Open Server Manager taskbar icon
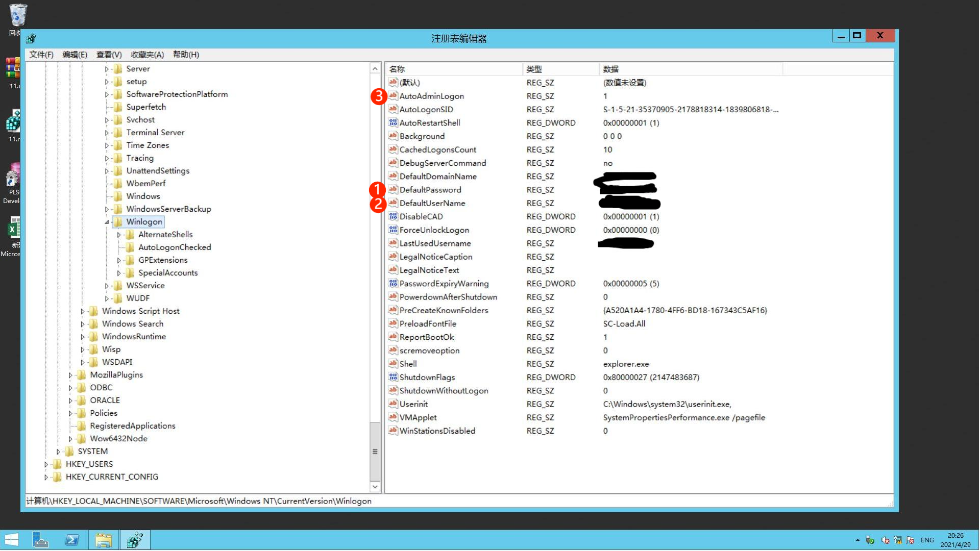This screenshot has height=551, width=980. tap(40, 540)
